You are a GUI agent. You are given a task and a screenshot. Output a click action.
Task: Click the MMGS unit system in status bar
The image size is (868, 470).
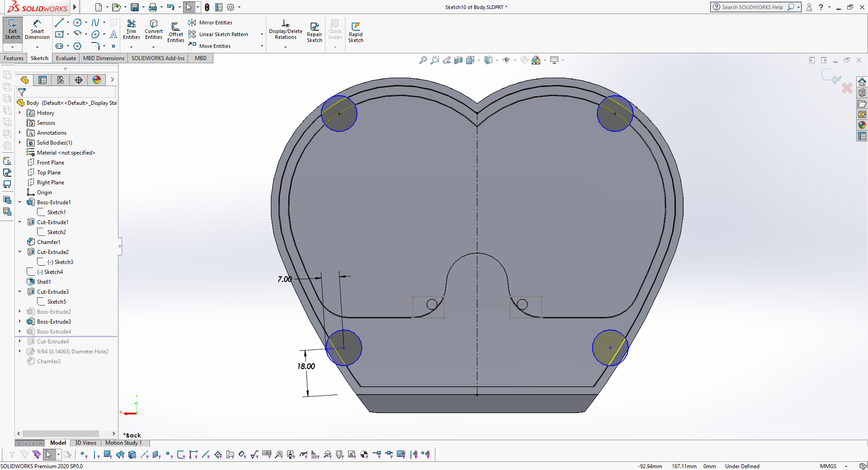(x=828, y=466)
